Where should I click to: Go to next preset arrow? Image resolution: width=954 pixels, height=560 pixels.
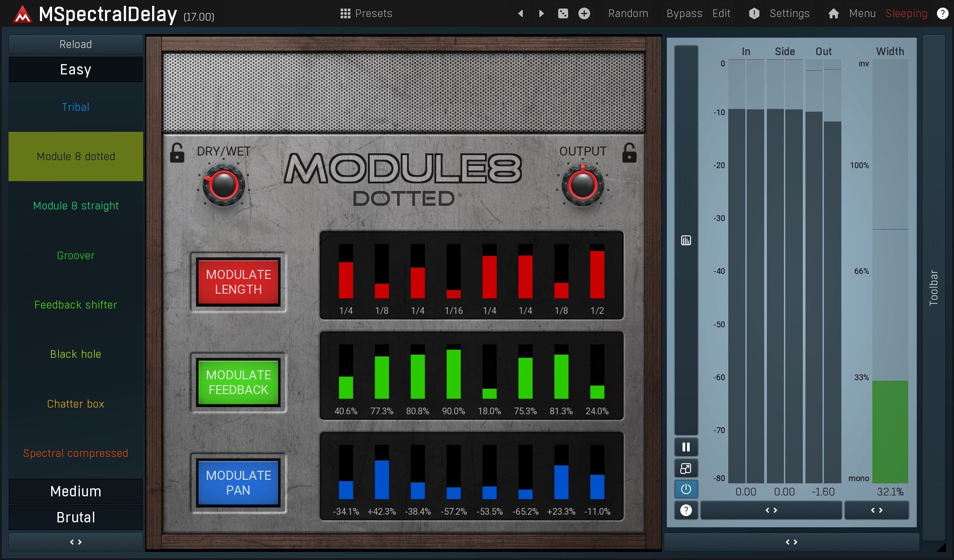(541, 13)
